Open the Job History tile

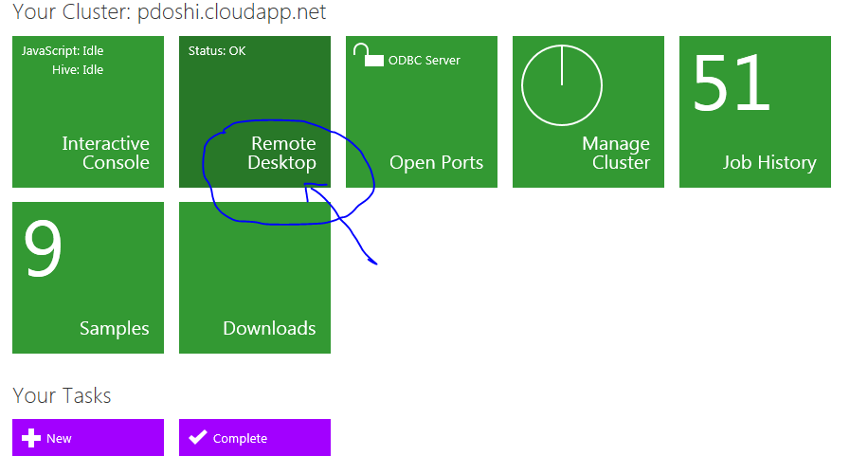[755, 112]
